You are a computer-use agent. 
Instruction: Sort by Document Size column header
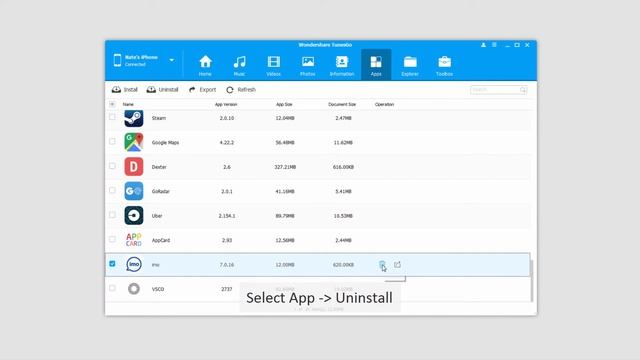pos(342,104)
